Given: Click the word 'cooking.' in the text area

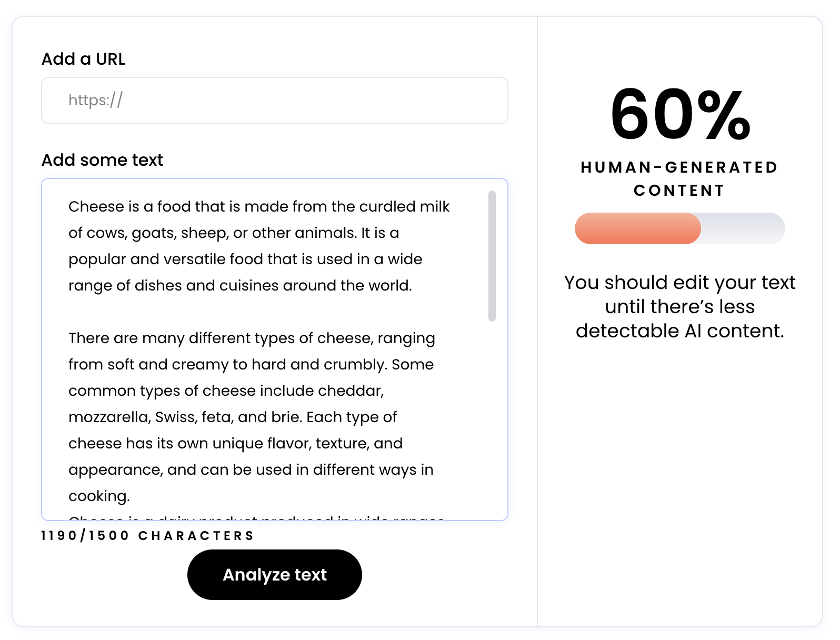Looking at the screenshot, I should [x=99, y=496].
